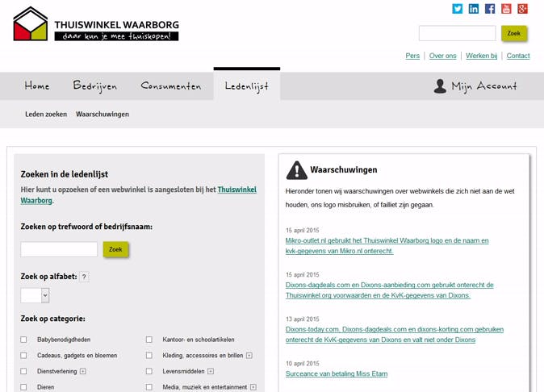Open the Google Plus social icon
Image resolution: width=544 pixels, height=392 pixels.
click(522, 9)
